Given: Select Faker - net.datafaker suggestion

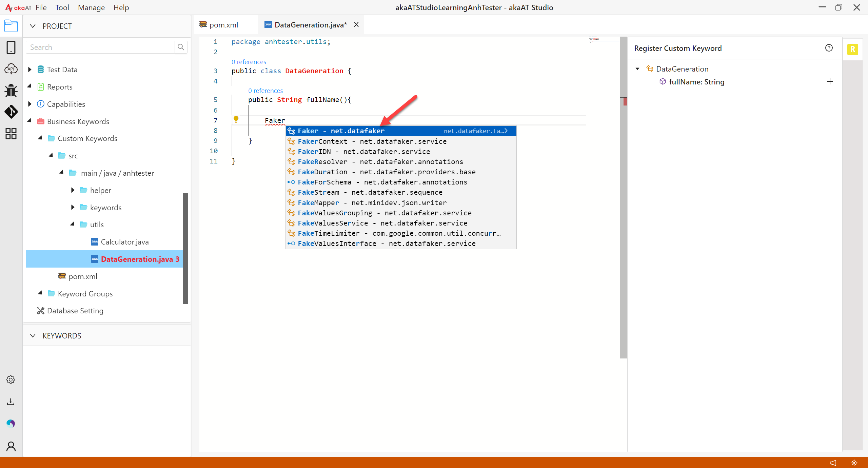Looking at the screenshot, I should tap(401, 131).
